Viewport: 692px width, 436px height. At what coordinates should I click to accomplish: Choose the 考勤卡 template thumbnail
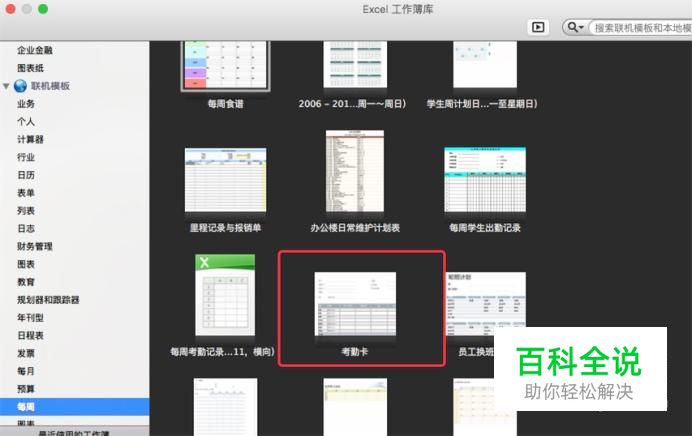pos(355,304)
